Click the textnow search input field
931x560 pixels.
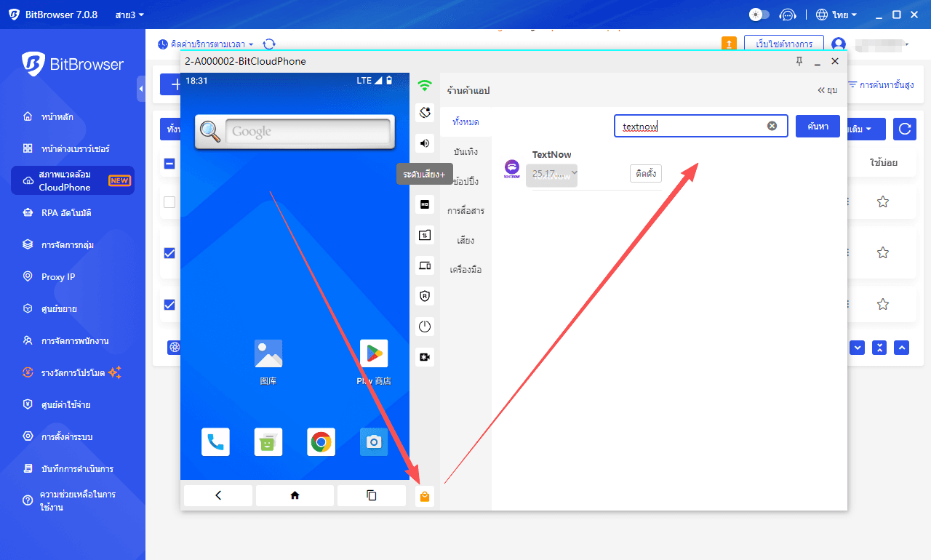coord(690,126)
